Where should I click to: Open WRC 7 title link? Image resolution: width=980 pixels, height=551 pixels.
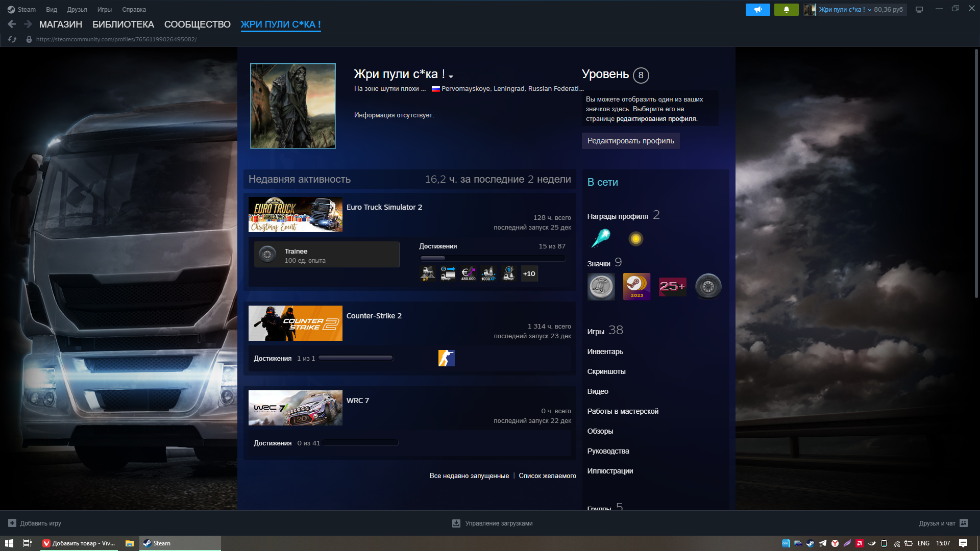pyautogui.click(x=358, y=400)
